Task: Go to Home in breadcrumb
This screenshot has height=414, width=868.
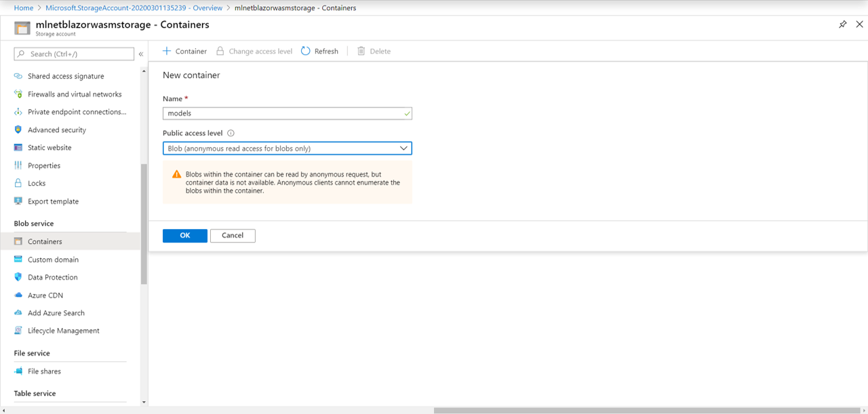Action: coord(24,8)
